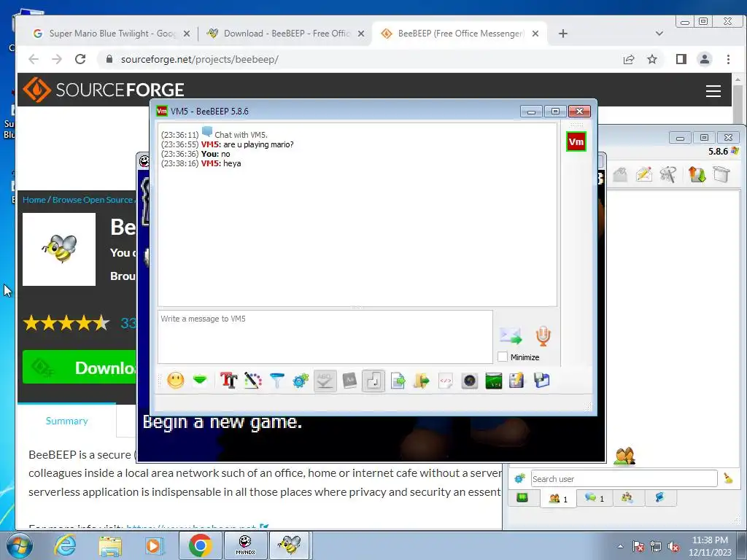
Task: Share this page icon in Chrome
Action: (629, 59)
